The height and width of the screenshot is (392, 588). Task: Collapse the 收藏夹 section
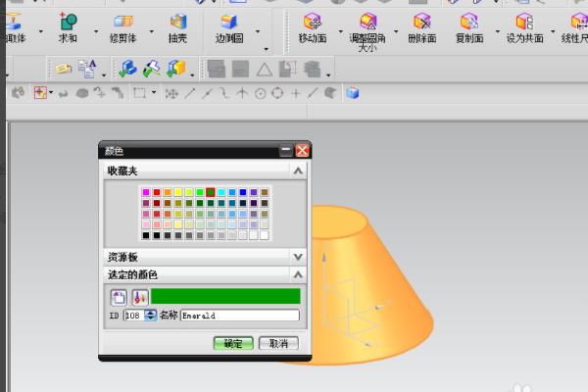(x=298, y=171)
